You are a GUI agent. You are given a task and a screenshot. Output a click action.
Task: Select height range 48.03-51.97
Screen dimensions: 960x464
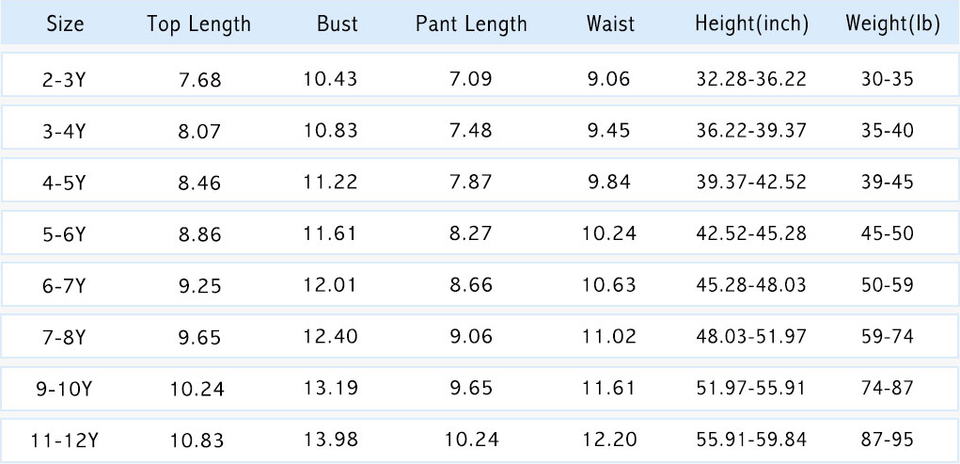point(751,337)
